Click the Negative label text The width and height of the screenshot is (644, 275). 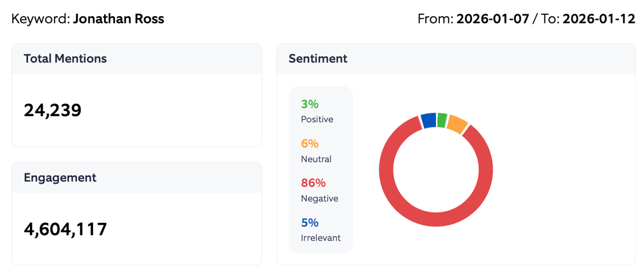319,199
